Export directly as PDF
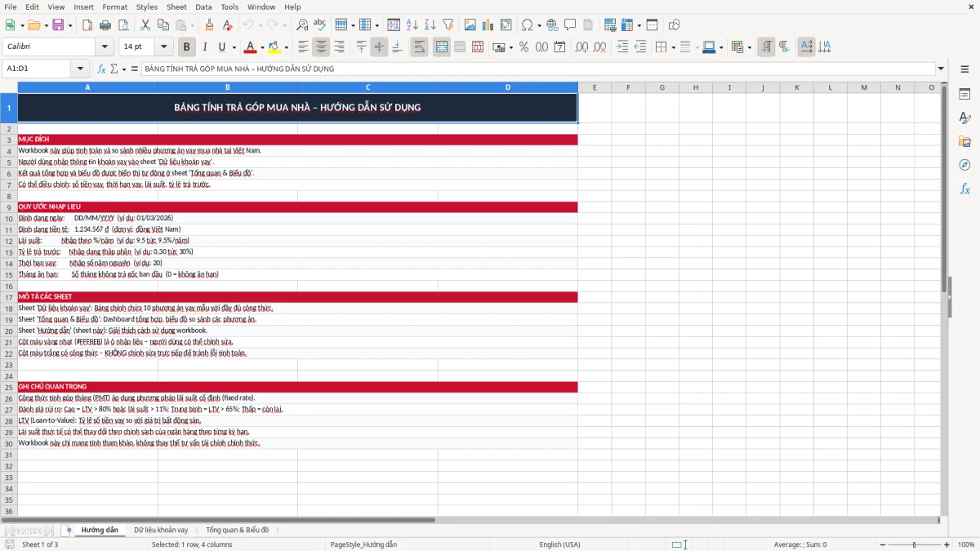 (87, 25)
